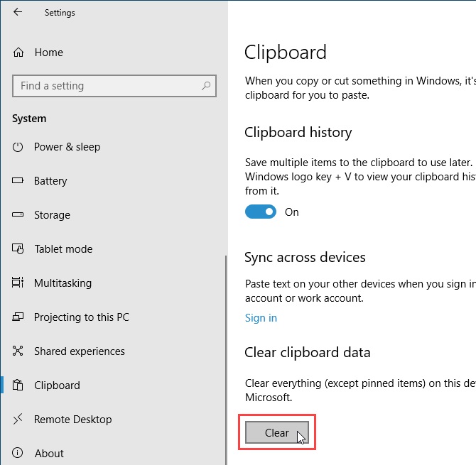
Task: Click the Projecting to this PC icon
Action: (x=18, y=317)
